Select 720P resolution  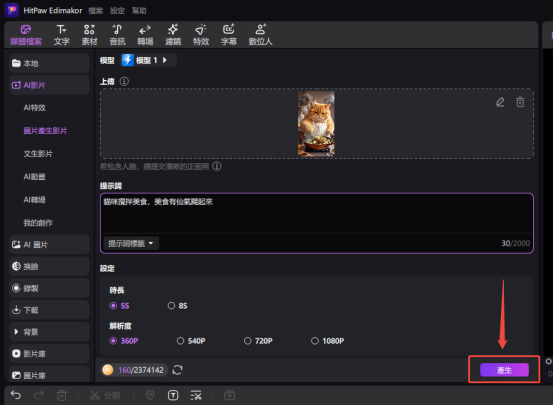pyautogui.click(x=258, y=341)
